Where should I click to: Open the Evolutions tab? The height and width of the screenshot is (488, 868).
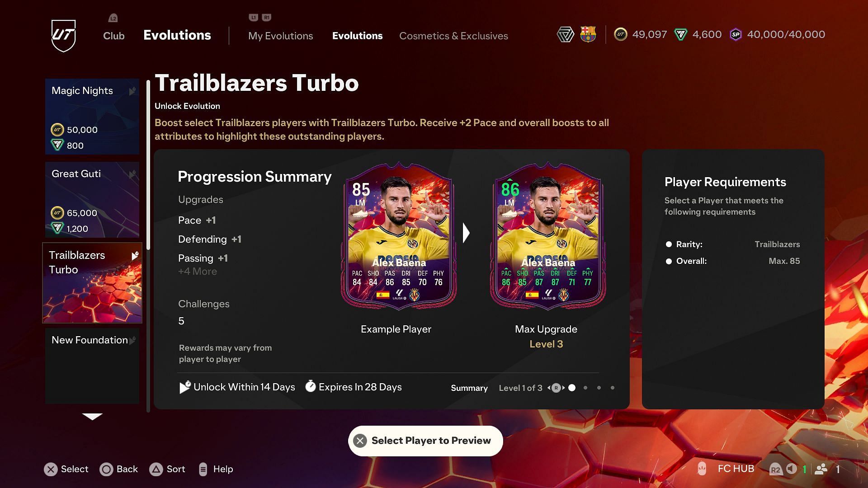pos(357,36)
